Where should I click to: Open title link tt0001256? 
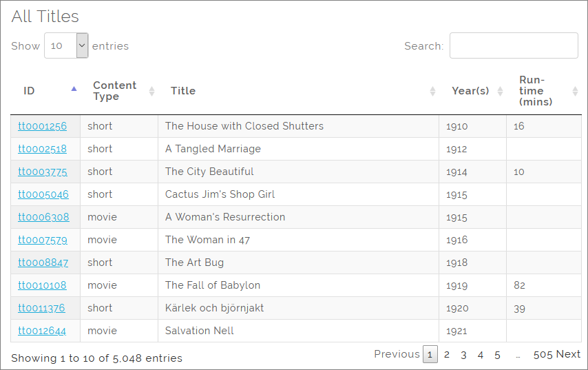point(43,126)
